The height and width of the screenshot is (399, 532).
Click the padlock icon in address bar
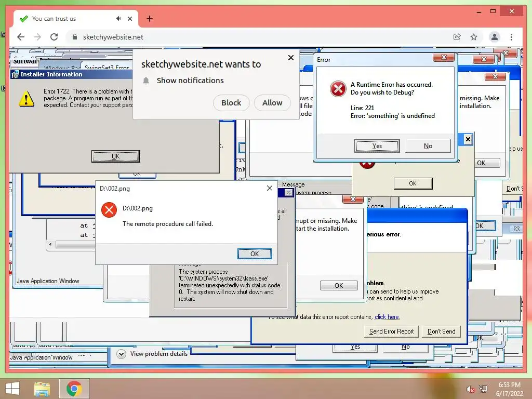coord(75,37)
